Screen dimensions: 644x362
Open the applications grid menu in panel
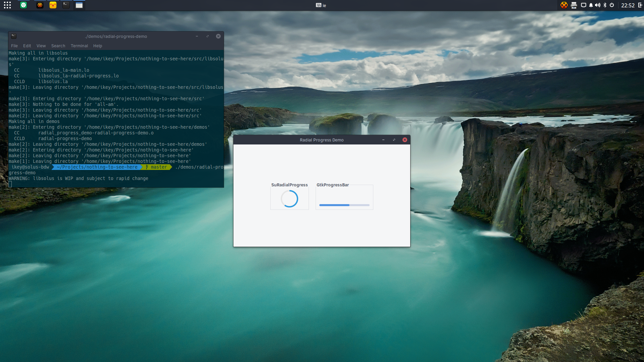7,5
